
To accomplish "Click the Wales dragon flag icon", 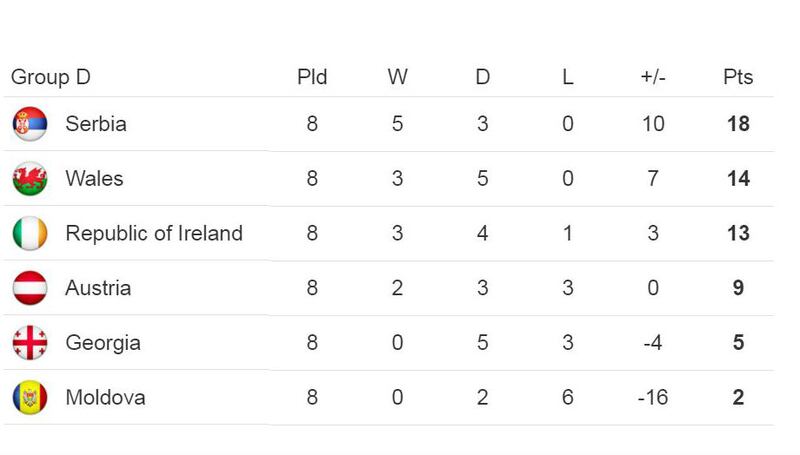I will 30,179.
